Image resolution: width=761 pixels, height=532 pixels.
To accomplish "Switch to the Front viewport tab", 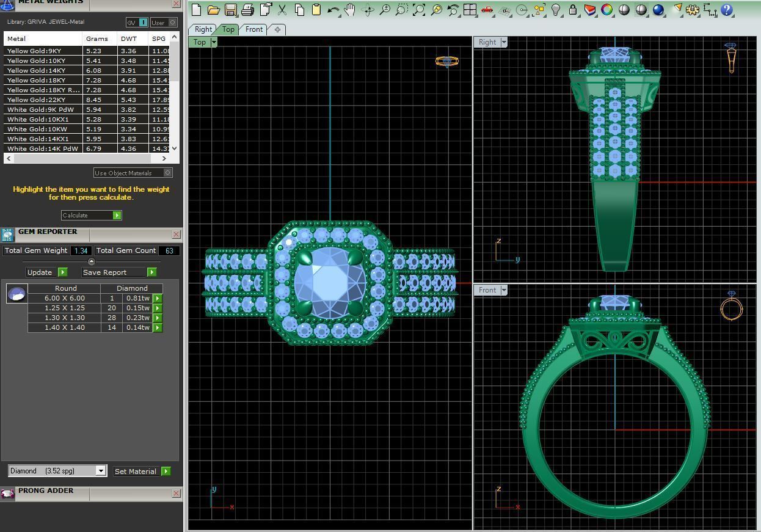I will click(x=254, y=29).
